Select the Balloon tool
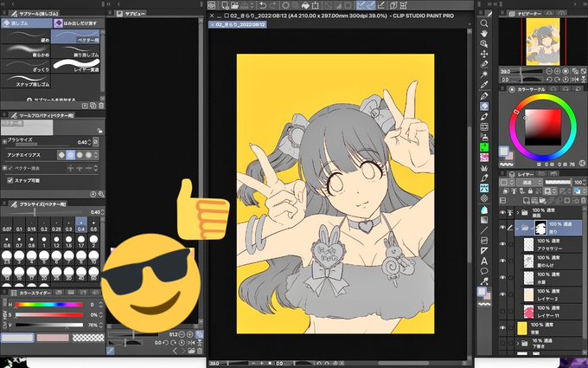The height and width of the screenshot is (368, 588). [x=484, y=271]
